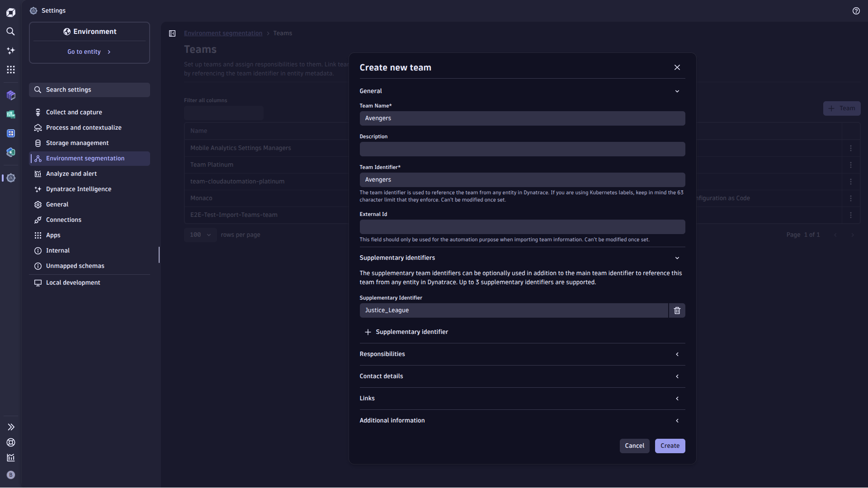Collapse the General section of the dialog

[x=677, y=91]
